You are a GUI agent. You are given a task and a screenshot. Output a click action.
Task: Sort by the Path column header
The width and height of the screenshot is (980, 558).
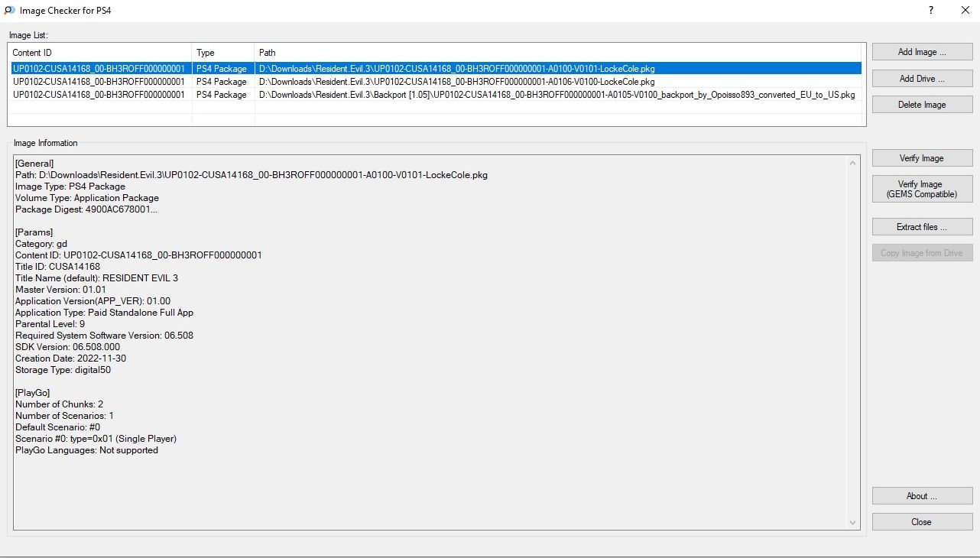558,53
